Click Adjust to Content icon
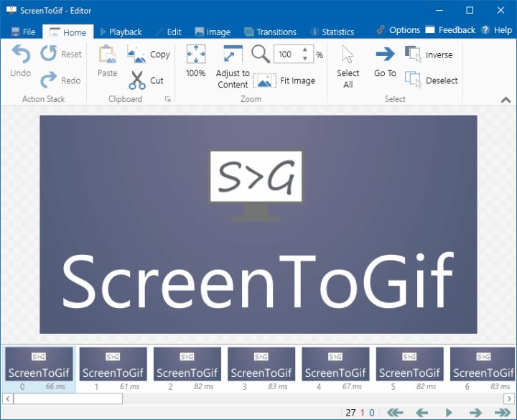This screenshot has width=517, height=420. (233, 55)
